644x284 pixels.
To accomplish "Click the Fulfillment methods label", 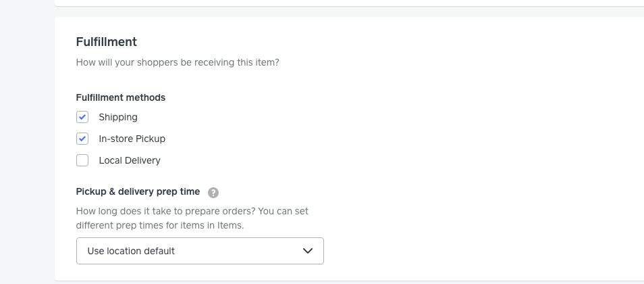I will (121, 97).
